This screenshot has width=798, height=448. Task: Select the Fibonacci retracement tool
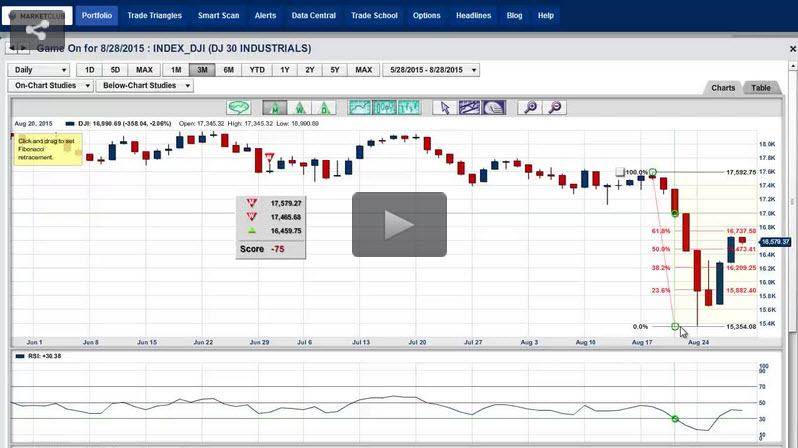coord(494,107)
